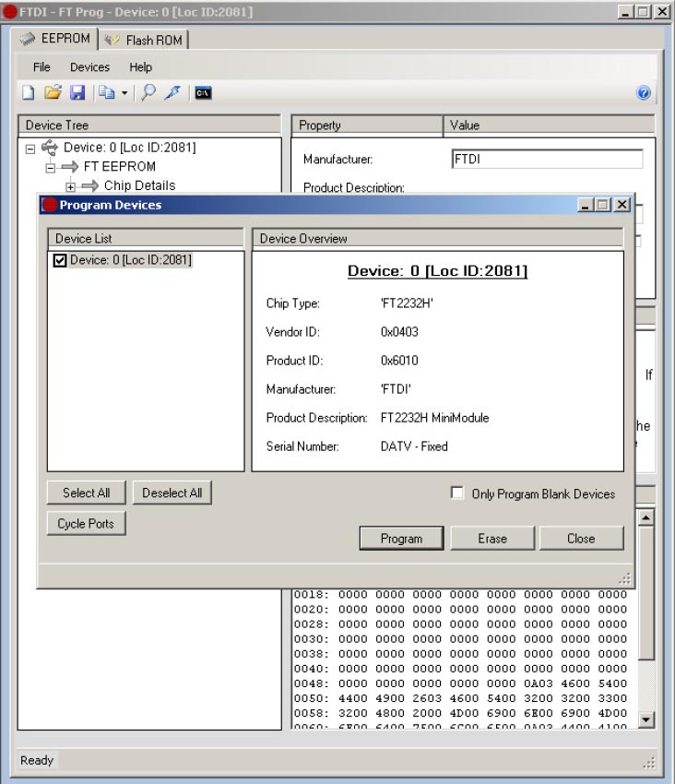Click the Program button
675x784 pixels.
click(401, 539)
